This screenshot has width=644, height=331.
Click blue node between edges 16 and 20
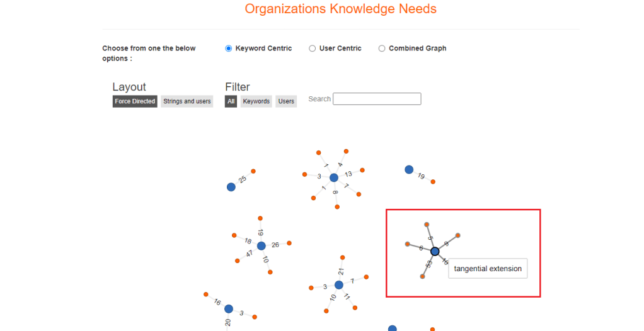pos(229,309)
